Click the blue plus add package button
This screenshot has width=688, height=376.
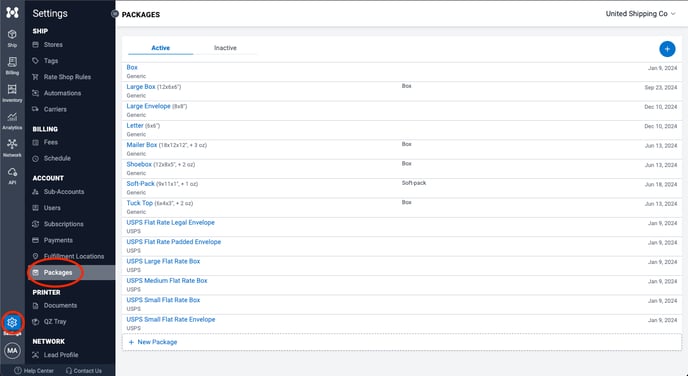(667, 49)
